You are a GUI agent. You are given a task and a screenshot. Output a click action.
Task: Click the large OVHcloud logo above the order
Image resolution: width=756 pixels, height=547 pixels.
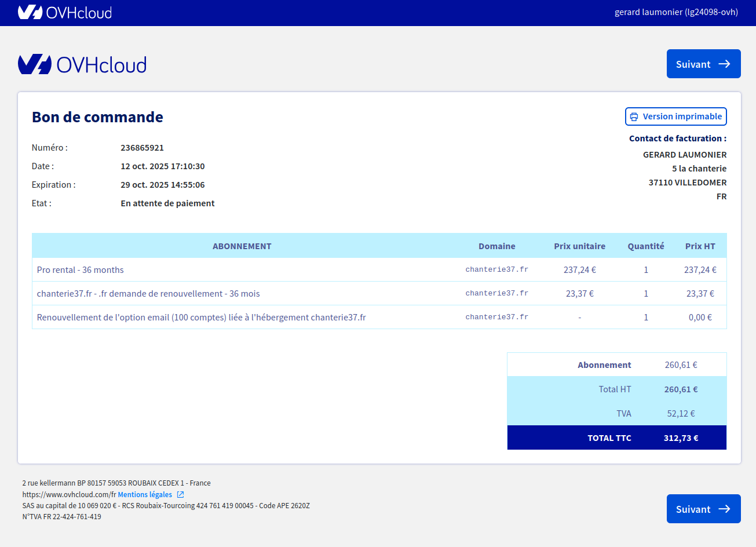click(82, 64)
